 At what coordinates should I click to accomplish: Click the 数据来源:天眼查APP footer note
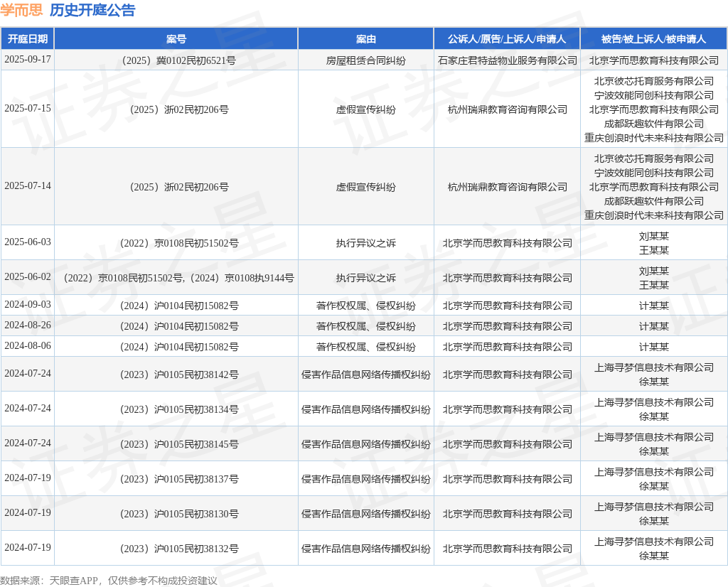(x=109, y=581)
